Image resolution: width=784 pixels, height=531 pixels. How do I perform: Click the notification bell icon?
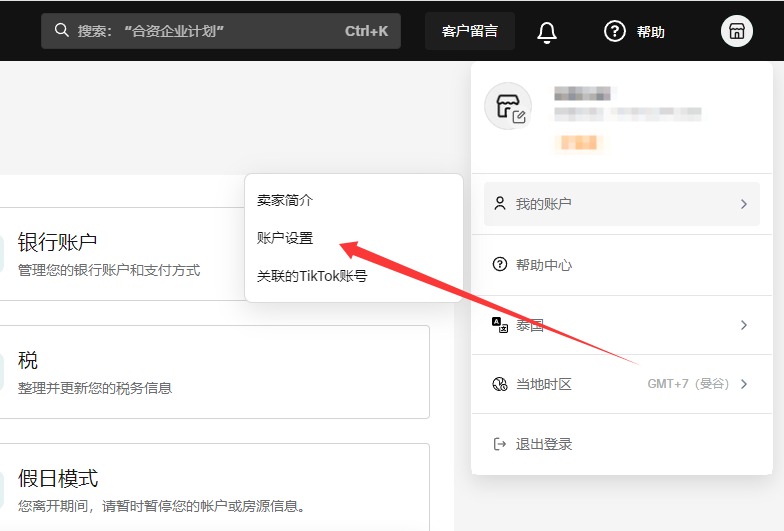click(547, 32)
